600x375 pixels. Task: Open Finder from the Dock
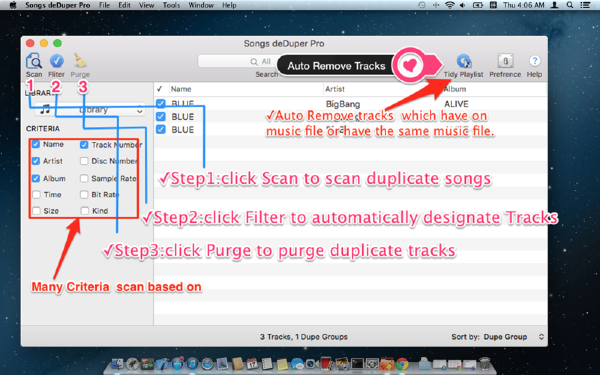tap(117, 364)
